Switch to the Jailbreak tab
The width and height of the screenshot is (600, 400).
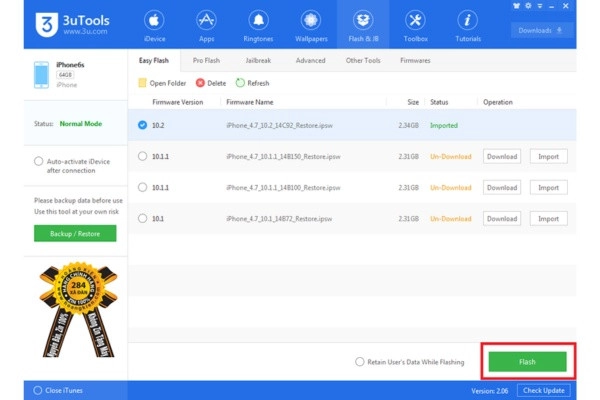coord(258,60)
